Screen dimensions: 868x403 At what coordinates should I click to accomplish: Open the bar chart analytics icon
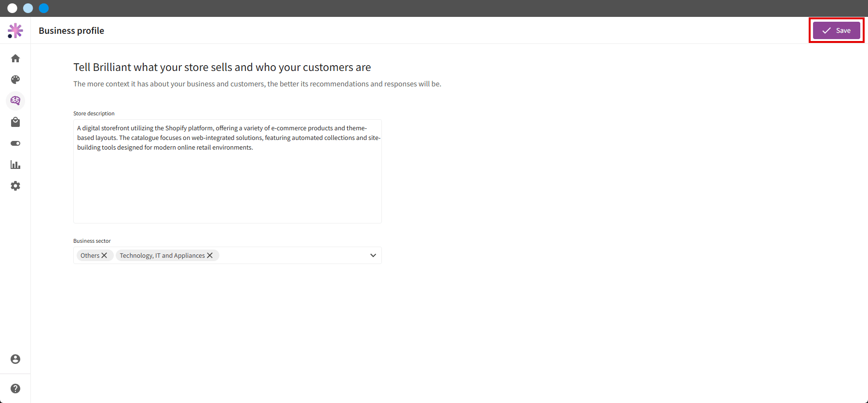(15, 165)
